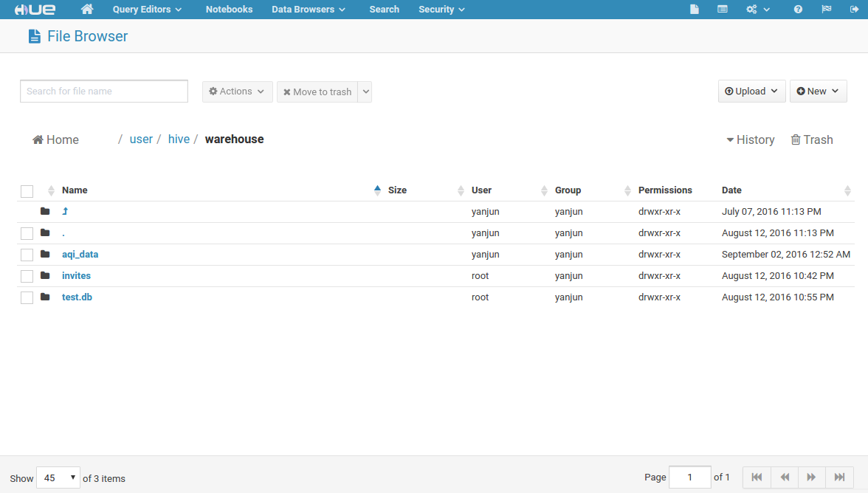Go to the last page icon
Screen dimensions: 868x493
click(839, 478)
